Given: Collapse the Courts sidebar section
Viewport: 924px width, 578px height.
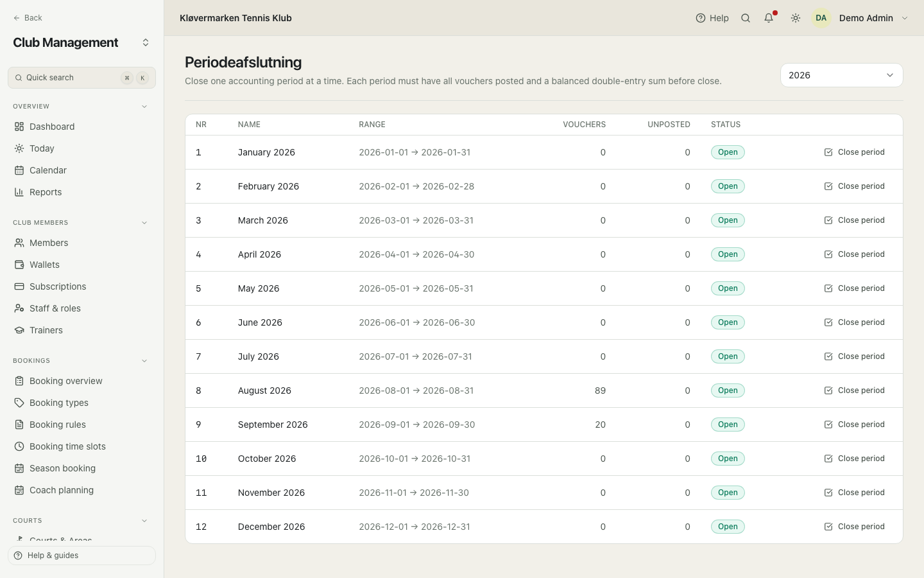Looking at the screenshot, I should [144, 521].
